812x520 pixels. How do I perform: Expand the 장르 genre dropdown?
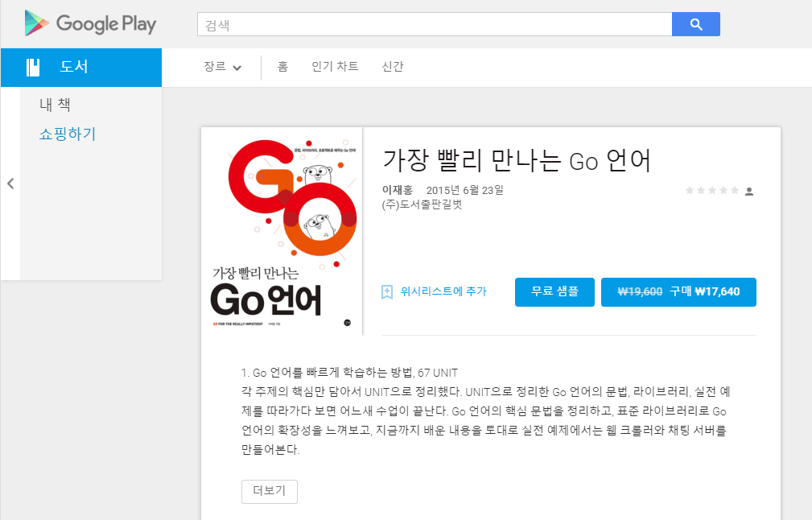223,67
